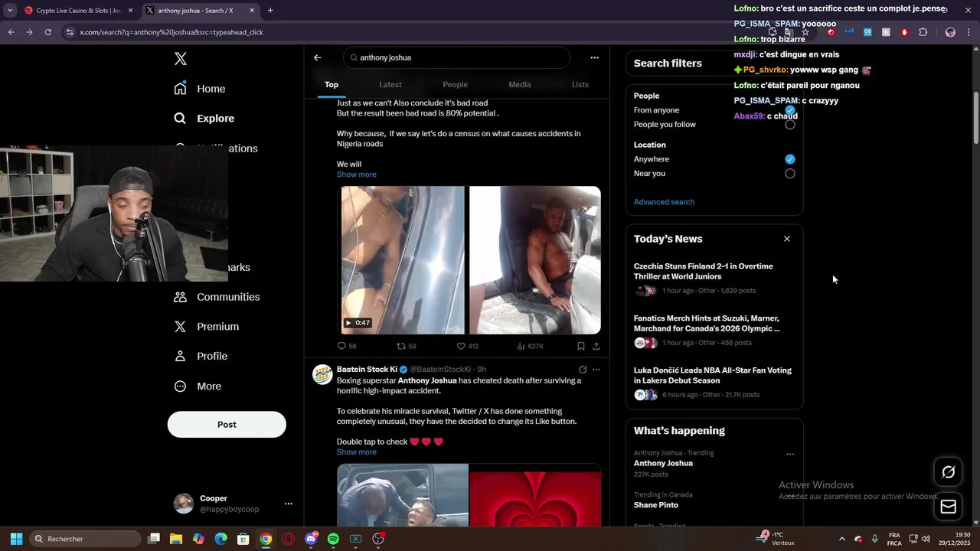The height and width of the screenshot is (551, 980).
Task: Go back in browser history
Action: (x=11, y=32)
